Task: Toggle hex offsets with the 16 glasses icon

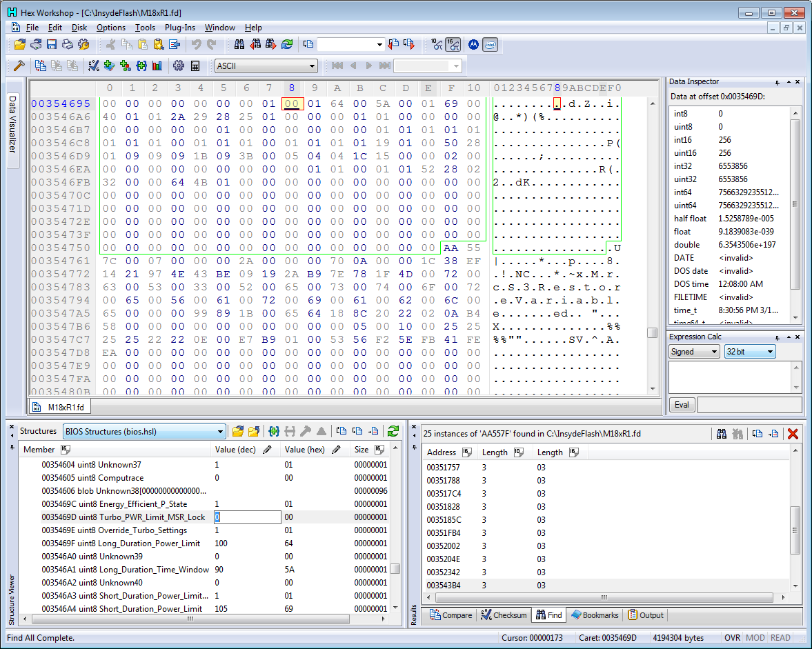Action: pos(453,45)
